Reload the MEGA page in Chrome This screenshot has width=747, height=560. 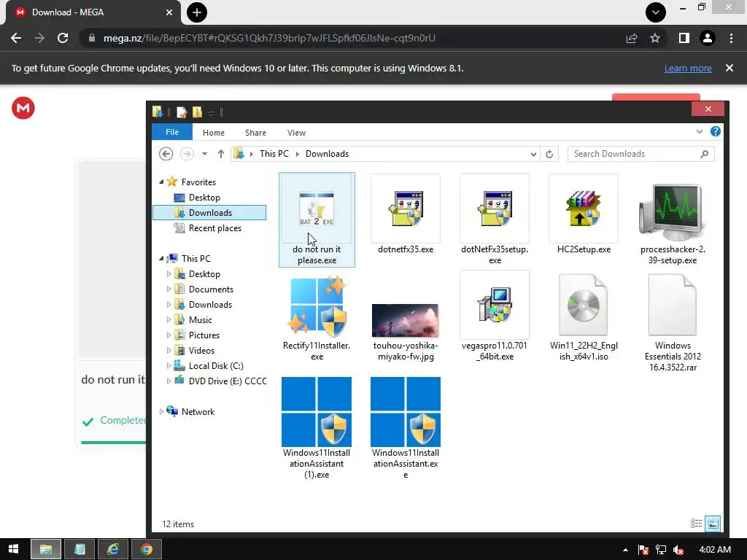point(63,38)
